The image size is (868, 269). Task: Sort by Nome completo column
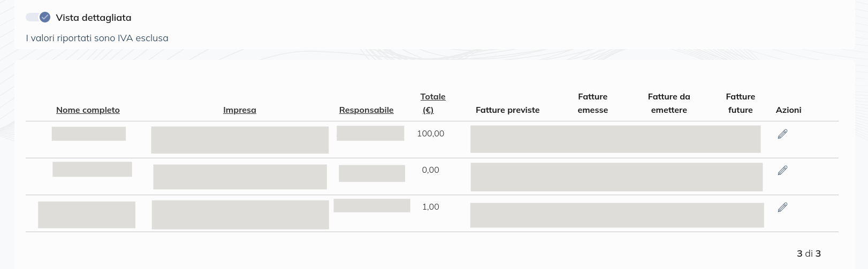pyautogui.click(x=88, y=110)
